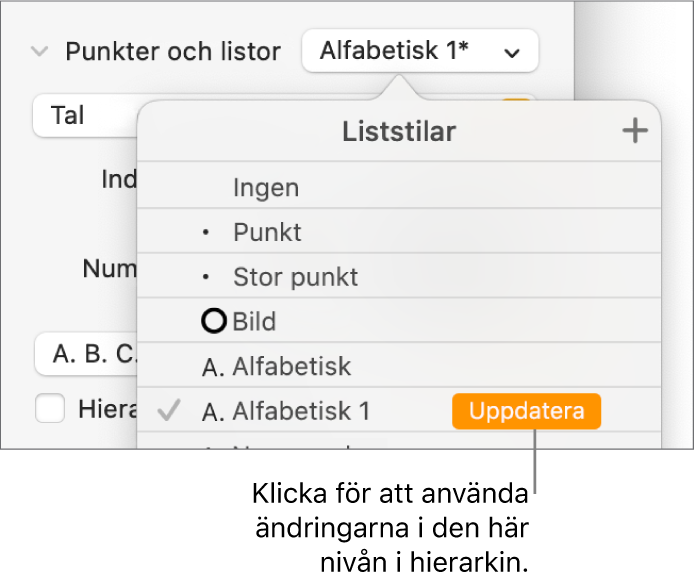
Task: Click the Punkter och listor label
Action: pos(173,51)
